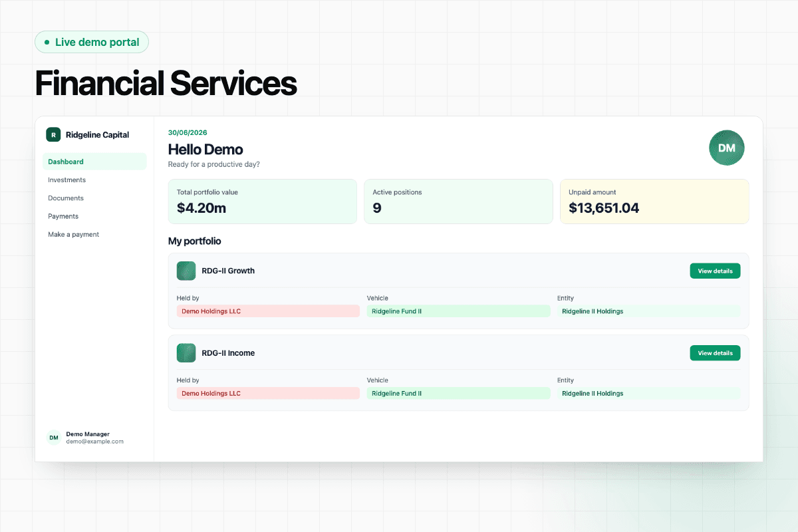Open the Unpaid amount card
The width and height of the screenshot is (798, 532).
(x=654, y=201)
